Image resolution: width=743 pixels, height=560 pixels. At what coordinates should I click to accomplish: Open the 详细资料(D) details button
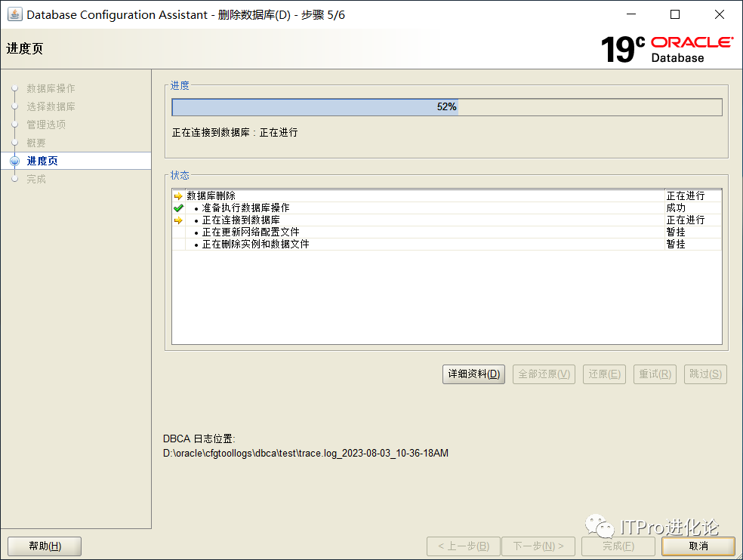(x=474, y=374)
